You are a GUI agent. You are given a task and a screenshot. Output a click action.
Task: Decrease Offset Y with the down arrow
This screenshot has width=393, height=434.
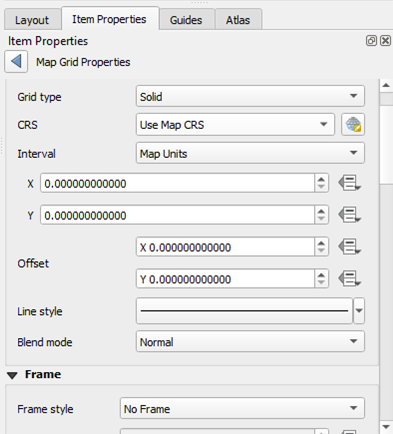(x=321, y=283)
